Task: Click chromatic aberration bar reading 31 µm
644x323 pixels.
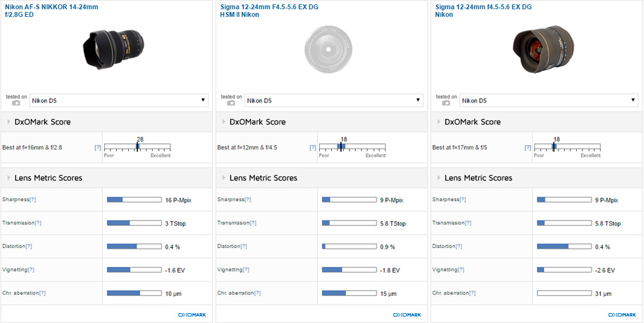Action: click(564, 294)
